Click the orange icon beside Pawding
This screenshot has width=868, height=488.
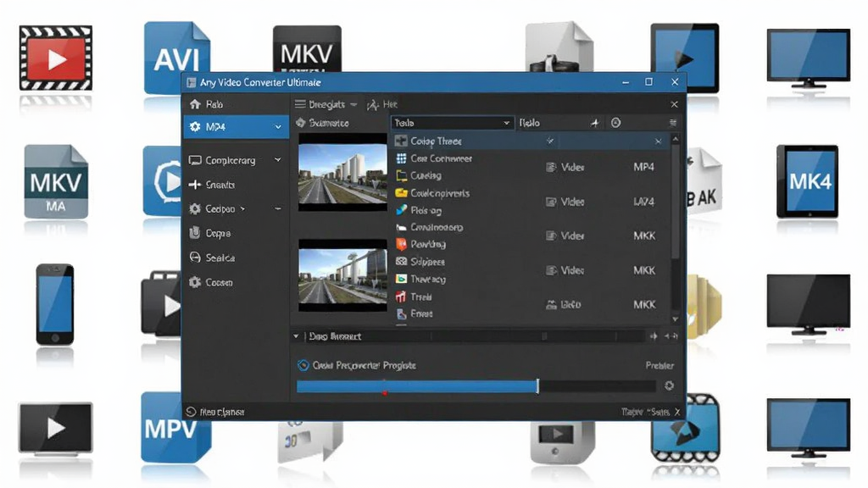pyautogui.click(x=401, y=244)
